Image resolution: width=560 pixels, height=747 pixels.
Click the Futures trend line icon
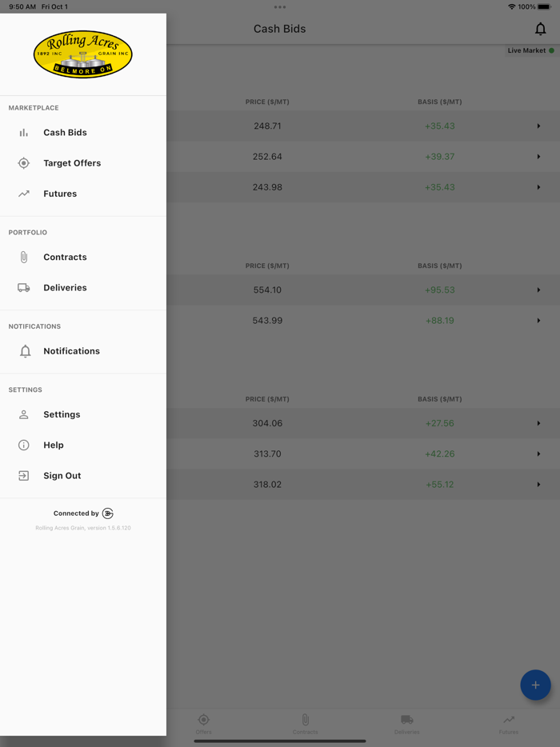pyautogui.click(x=24, y=194)
